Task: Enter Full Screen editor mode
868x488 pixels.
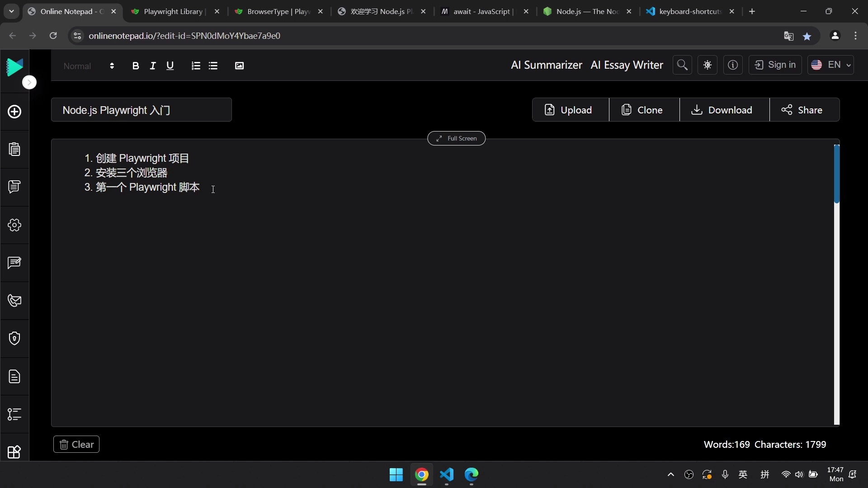Action: point(457,139)
